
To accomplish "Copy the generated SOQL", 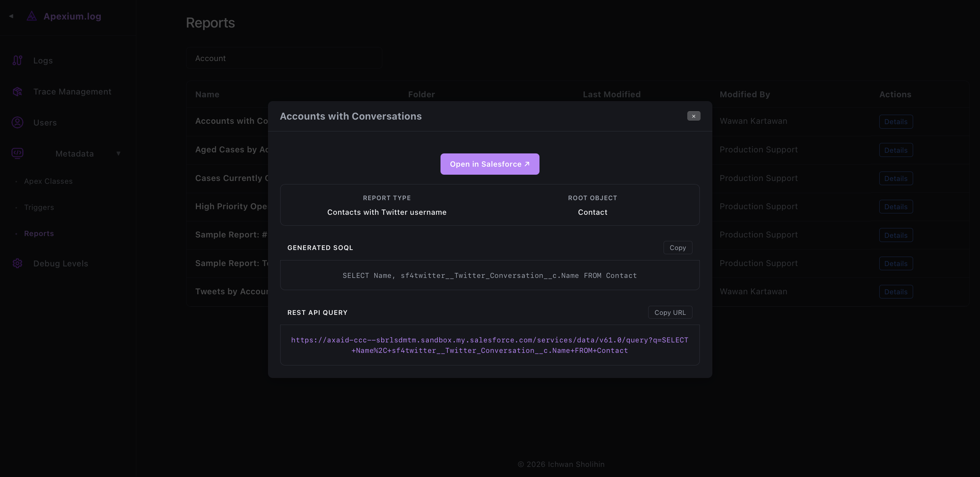I will [x=677, y=248].
